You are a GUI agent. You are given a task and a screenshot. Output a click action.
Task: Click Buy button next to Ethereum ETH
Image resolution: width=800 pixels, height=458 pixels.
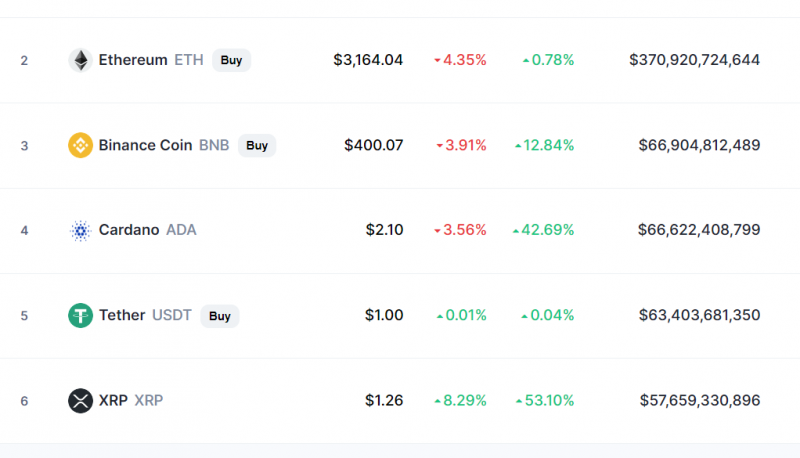point(231,60)
